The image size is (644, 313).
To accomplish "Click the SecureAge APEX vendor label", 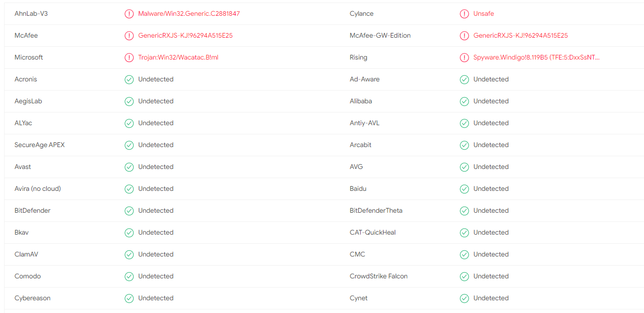I will [x=40, y=145].
